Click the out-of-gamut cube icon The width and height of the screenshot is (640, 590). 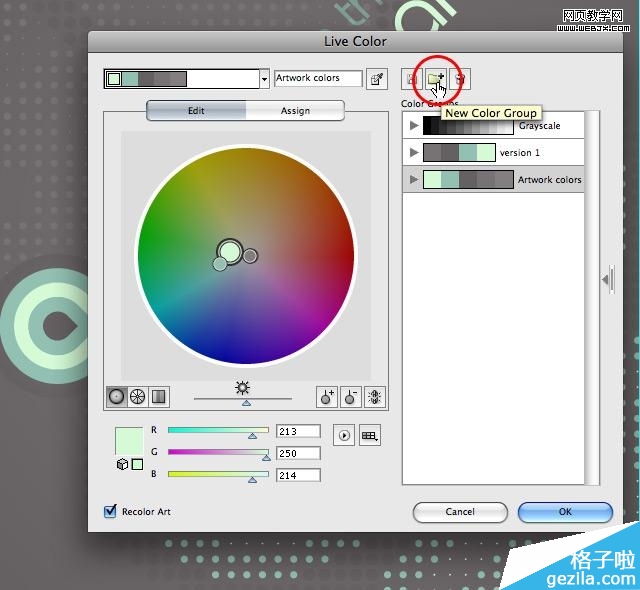coord(122,464)
